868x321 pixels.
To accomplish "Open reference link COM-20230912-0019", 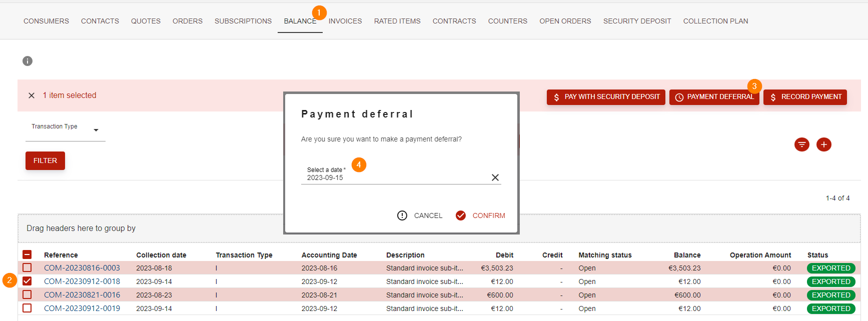I will [x=82, y=308].
